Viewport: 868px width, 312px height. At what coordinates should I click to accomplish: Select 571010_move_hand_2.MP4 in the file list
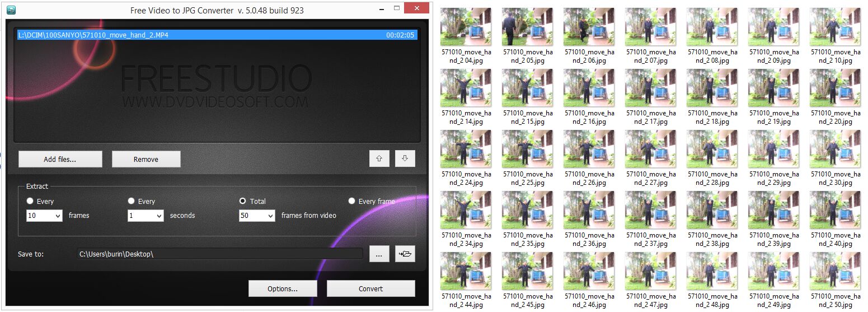coord(217,35)
